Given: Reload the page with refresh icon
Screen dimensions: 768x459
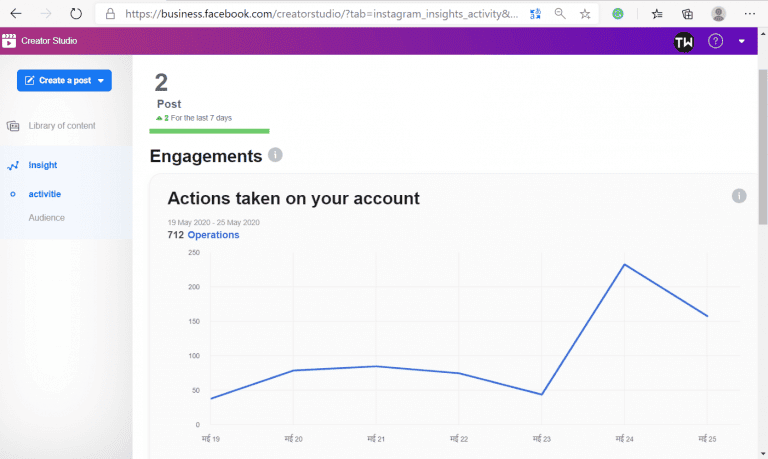Looking at the screenshot, I should pyautogui.click(x=77, y=14).
